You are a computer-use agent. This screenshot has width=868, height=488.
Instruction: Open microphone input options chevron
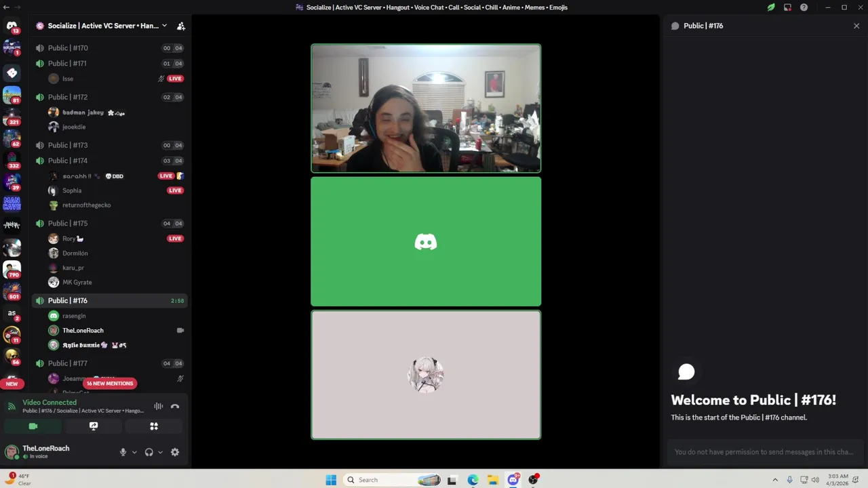pos(134,452)
